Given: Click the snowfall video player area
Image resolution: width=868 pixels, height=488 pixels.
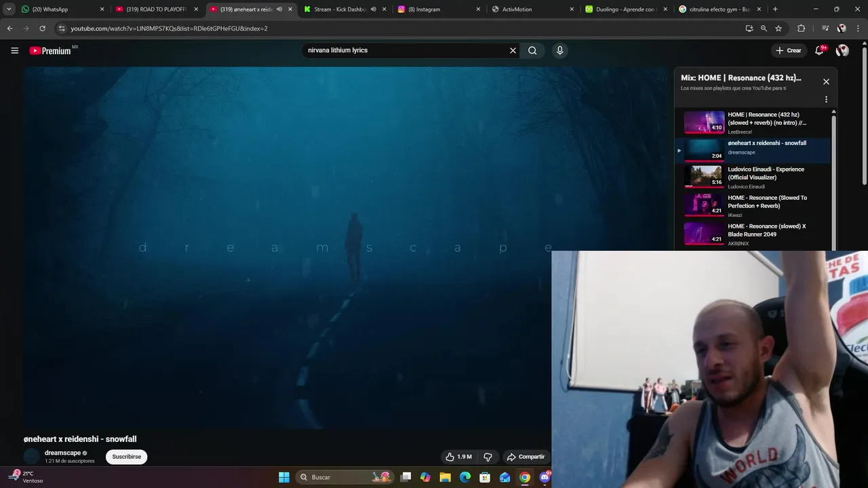Looking at the screenshot, I should click(x=346, y=247).
